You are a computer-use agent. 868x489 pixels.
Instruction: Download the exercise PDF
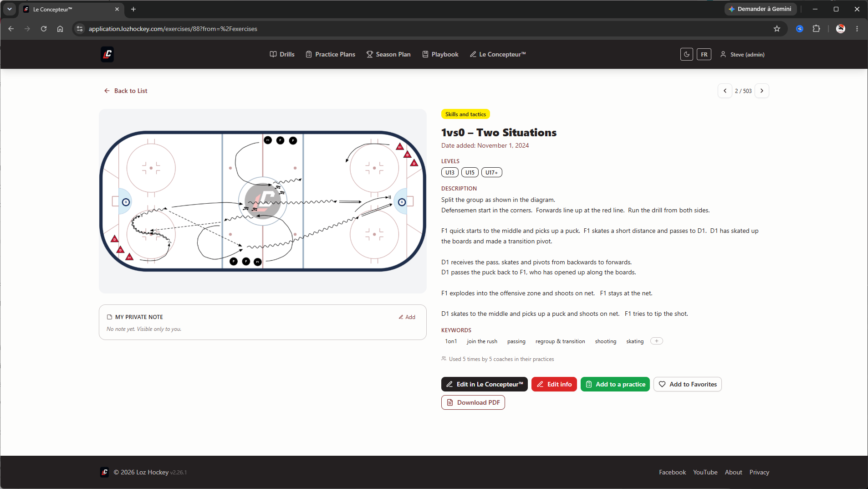473,402
